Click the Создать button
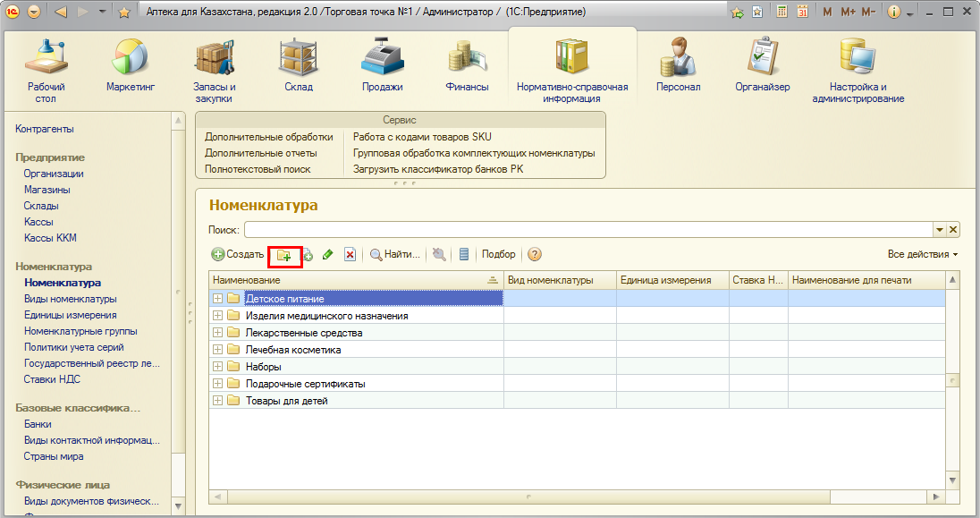The image size is (980, 518). point(238,255)
